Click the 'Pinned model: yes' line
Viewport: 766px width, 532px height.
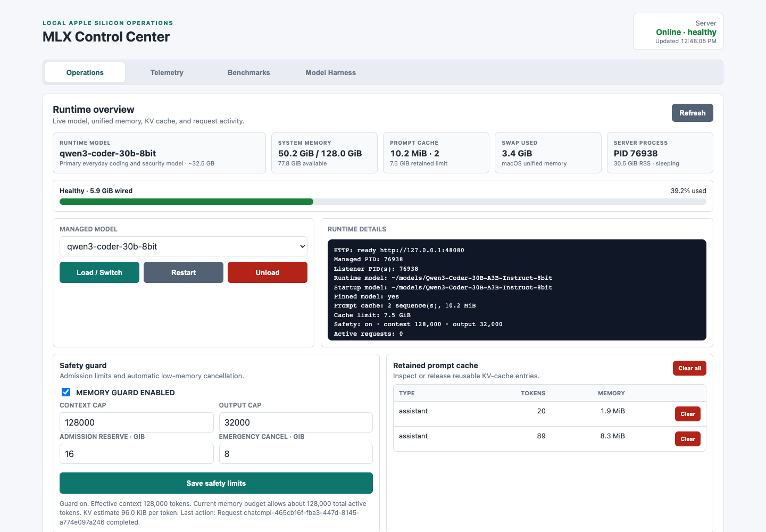[367, 296]
